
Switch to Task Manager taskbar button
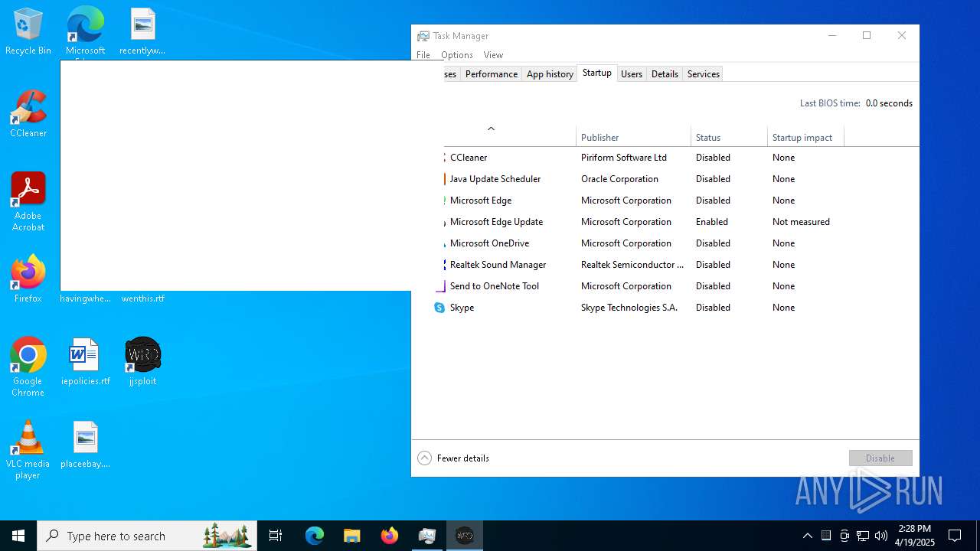427,536
